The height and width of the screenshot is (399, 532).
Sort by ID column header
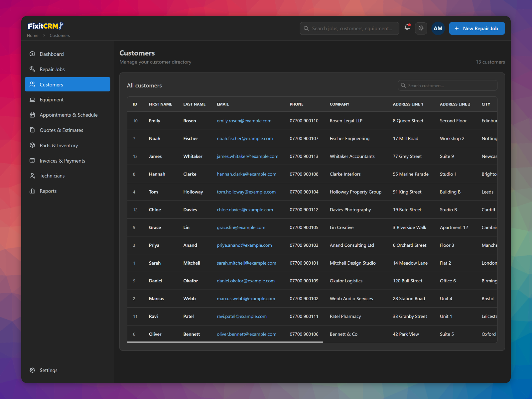click(x=135, y=104)
